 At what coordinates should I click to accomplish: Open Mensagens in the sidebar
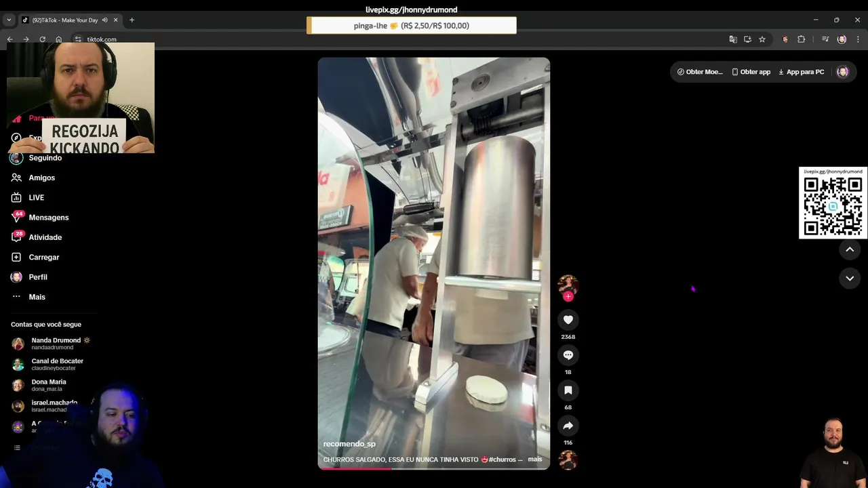pos(49,218)
